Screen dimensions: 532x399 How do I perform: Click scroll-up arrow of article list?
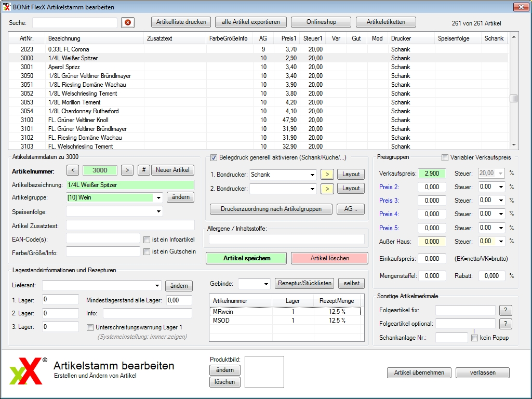coord(514,37)
